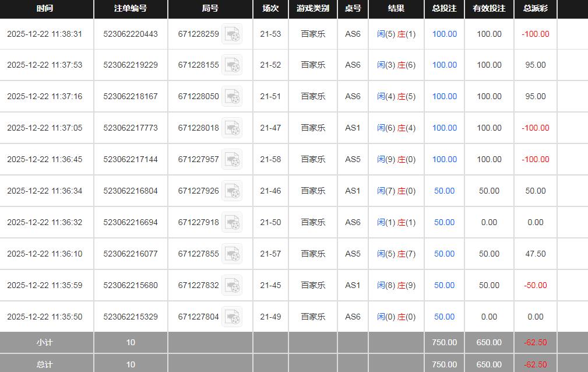
Task: Open the 50.00 bet link for order 523062216804
Action: [444, 191]
